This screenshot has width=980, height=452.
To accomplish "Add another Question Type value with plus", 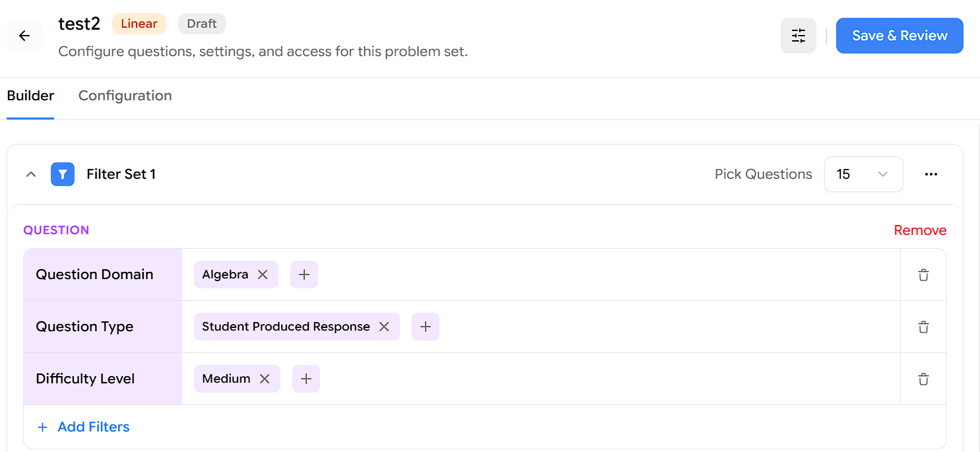I will click(426, 327).
